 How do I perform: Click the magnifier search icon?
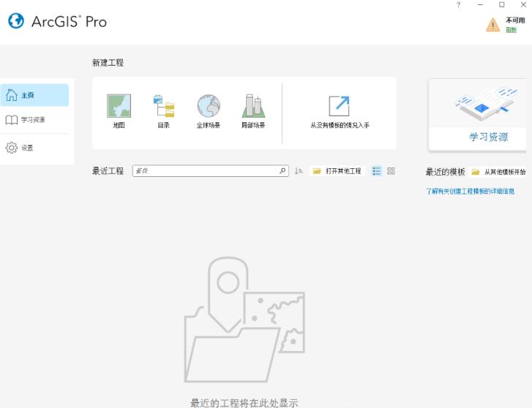tap(282, 170)
